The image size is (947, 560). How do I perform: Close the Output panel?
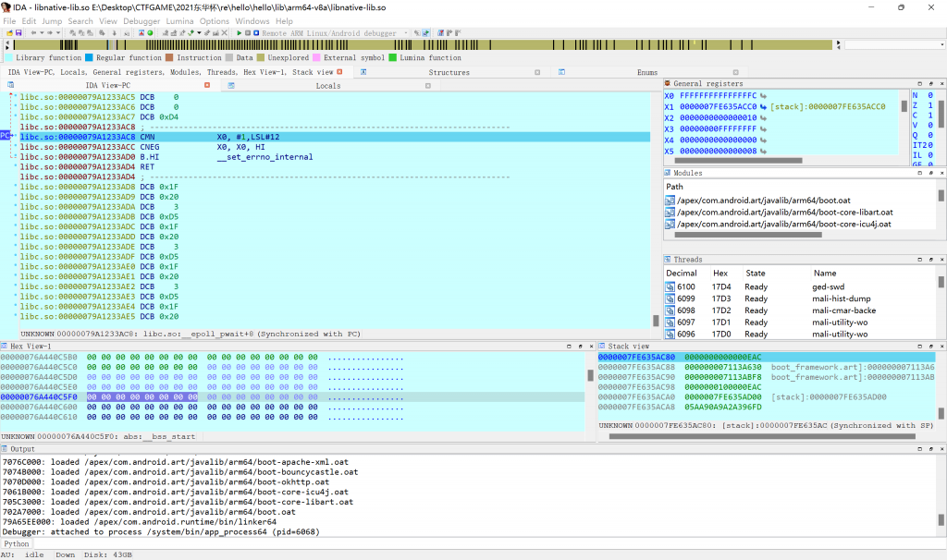[941, 449]
